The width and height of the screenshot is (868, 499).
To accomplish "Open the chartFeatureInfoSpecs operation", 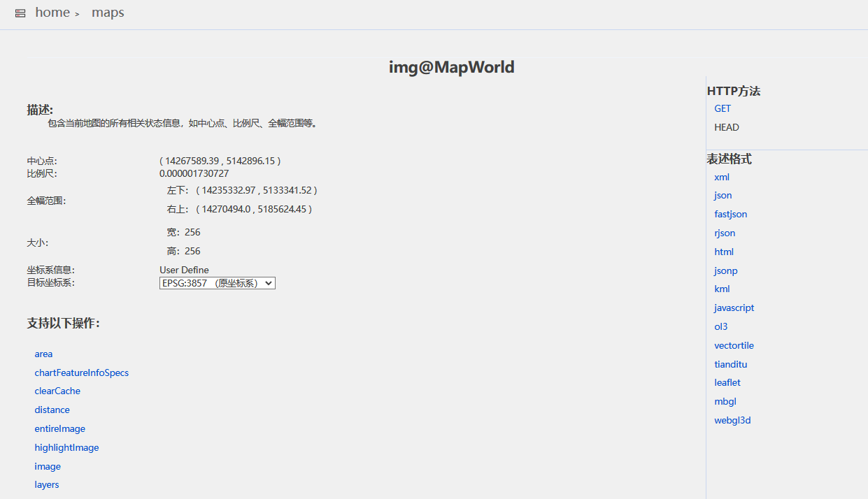I will [x=82, y=373].
